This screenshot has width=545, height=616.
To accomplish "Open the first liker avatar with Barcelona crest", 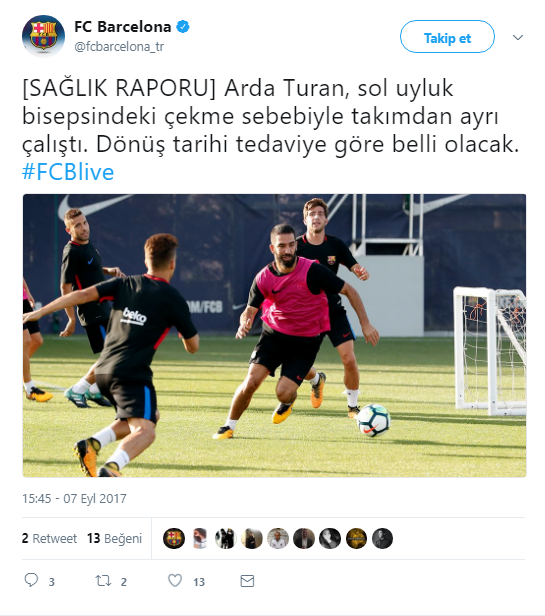I will (174, 538).
